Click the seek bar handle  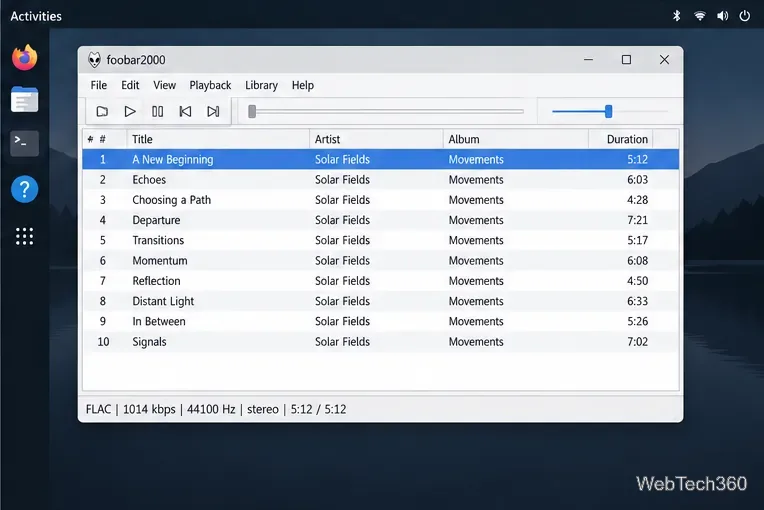click(252, 112)
